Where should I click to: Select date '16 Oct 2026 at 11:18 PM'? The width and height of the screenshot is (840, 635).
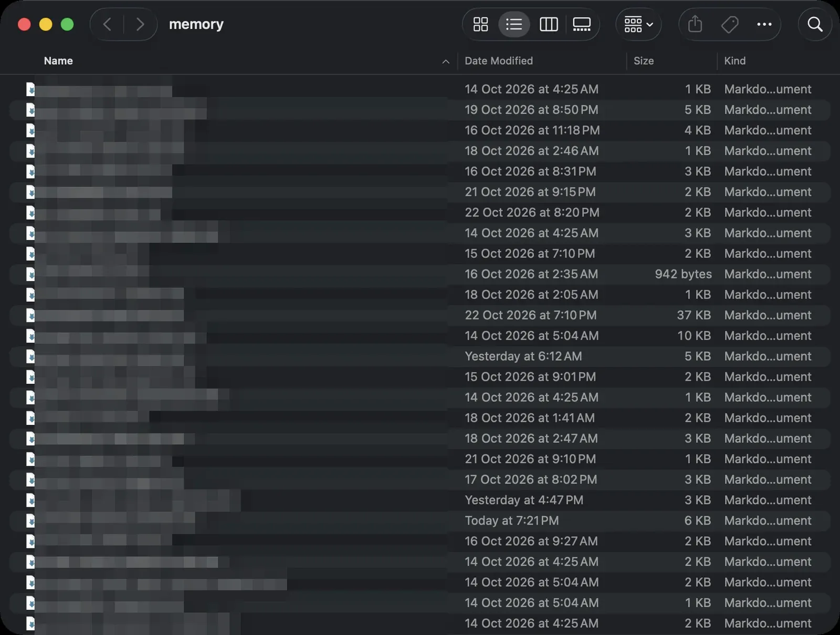(532, 130)
